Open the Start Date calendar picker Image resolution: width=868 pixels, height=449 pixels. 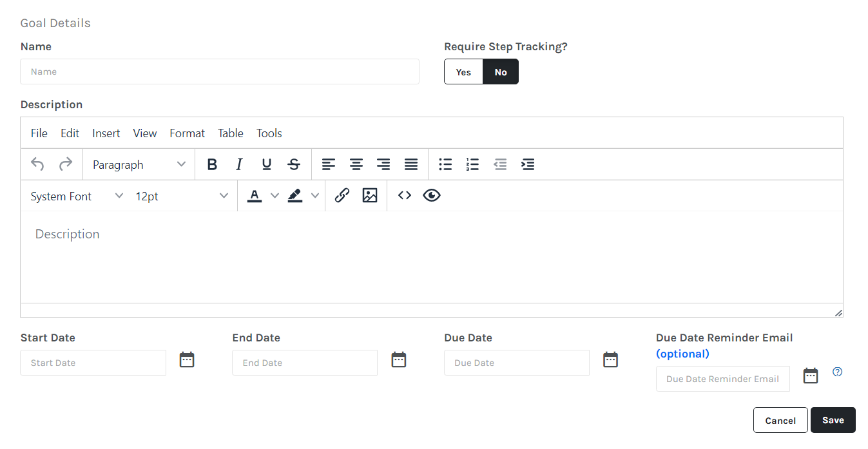[187, 360]
